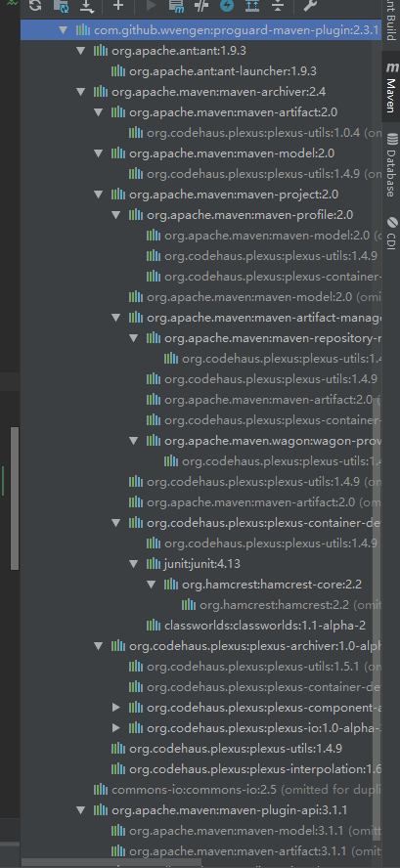Click library icon beside maven-archiver:2.4
This screenshot has height=868, width=400.
(x=101, y=92)
